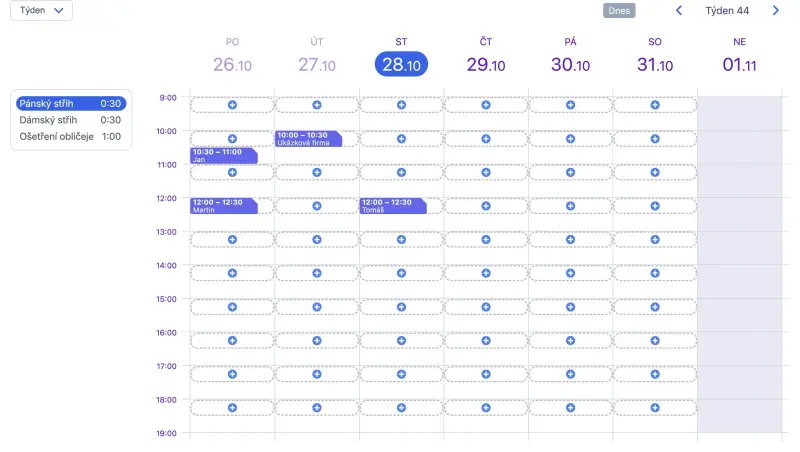Select the ST 28.10 day header
The width and height of the screenshot is (800, 452).
point(401,56)
